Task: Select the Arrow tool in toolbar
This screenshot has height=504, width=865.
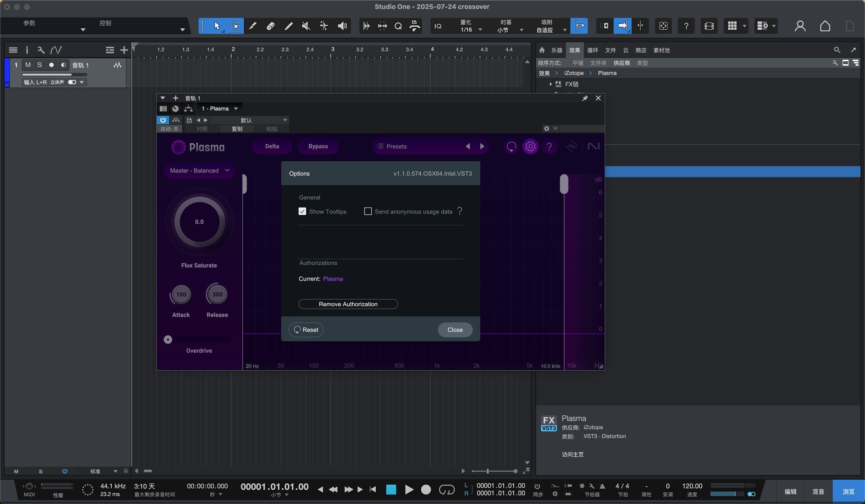Action: tap(217, 26)
